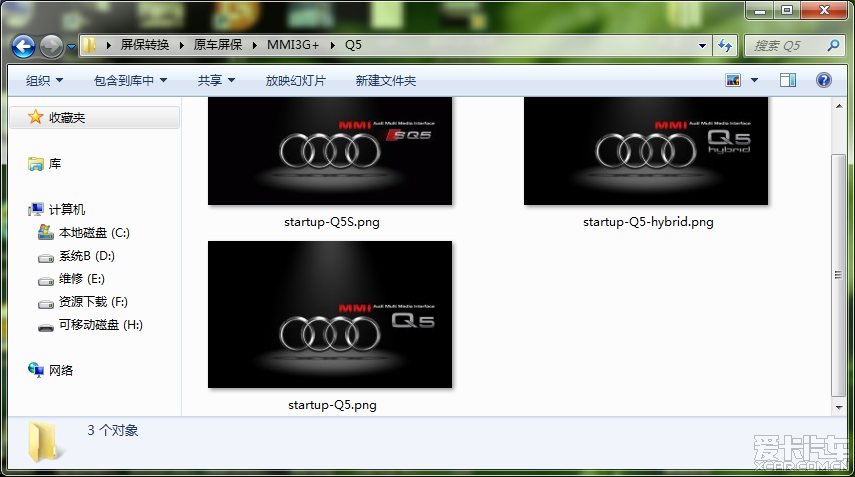Screen dimensions: 855x477
Task: Click the file name startup-Q5.png
Action: click(332, 405)
